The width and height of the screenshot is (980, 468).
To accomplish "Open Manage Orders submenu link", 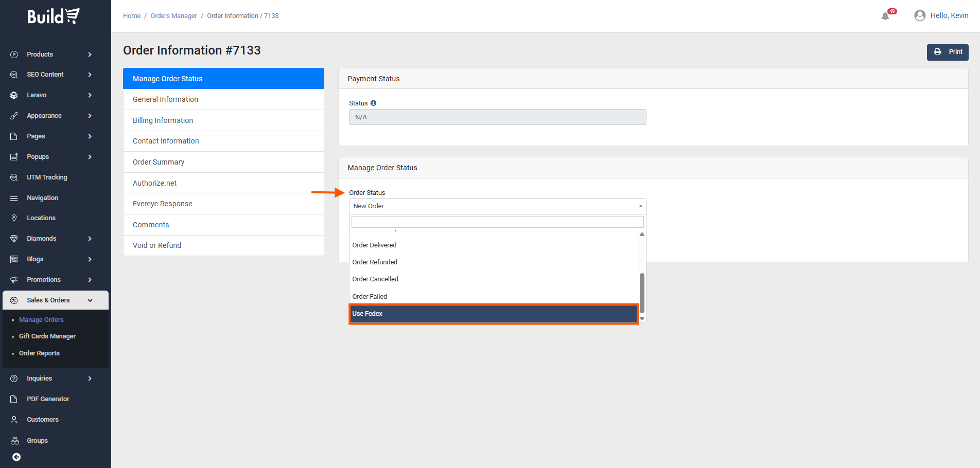I will click(41, 320).
